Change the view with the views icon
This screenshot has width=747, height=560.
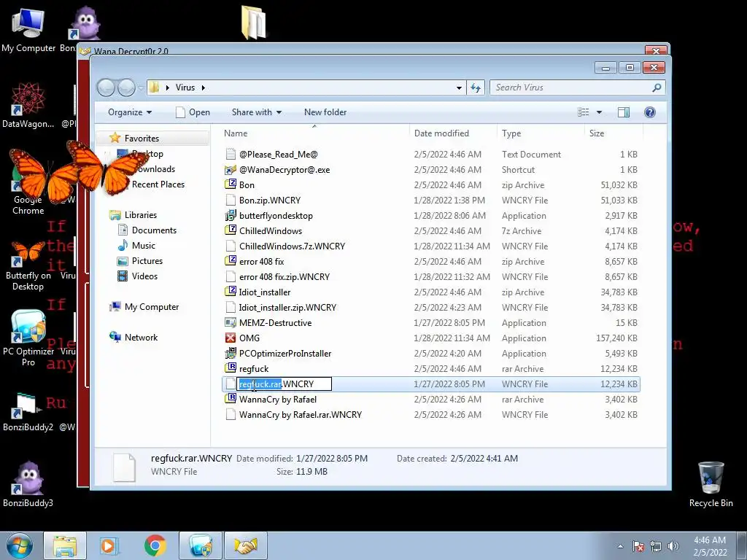[x=583, y=112]
